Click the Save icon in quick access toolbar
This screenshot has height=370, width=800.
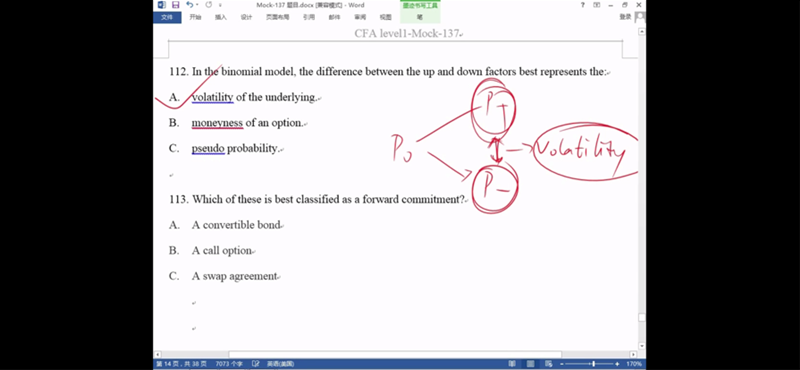coord(176,5)
